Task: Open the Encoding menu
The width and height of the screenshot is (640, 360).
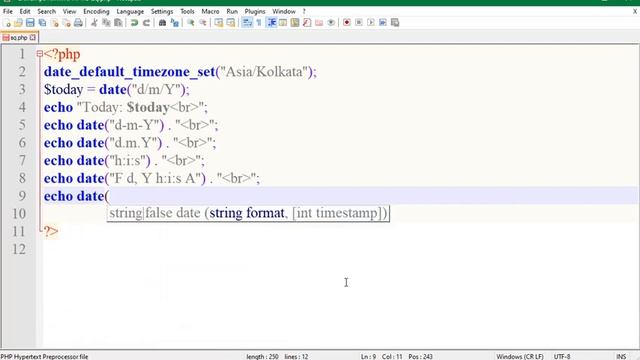Action: 96,11
